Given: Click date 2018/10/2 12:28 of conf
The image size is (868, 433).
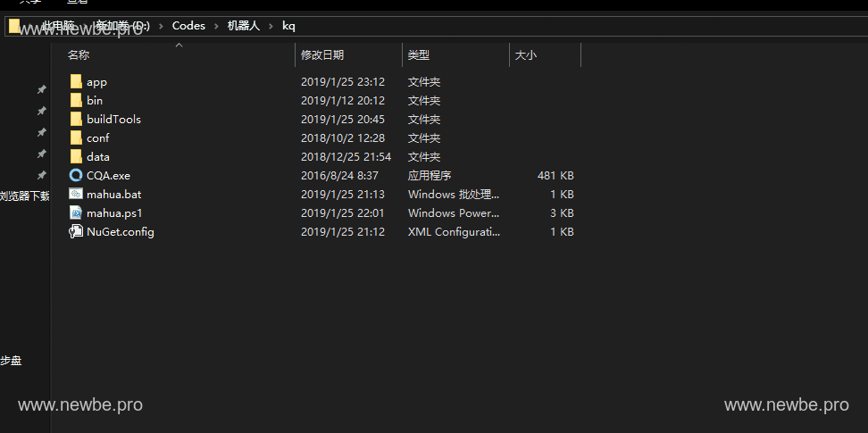Looking at the screenshot, I should pos(343,137).
